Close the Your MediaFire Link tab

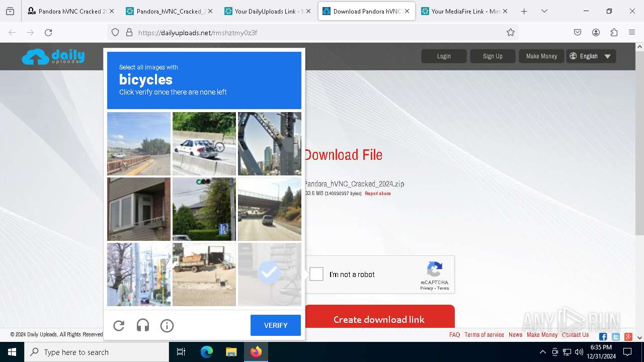(505, 11)
